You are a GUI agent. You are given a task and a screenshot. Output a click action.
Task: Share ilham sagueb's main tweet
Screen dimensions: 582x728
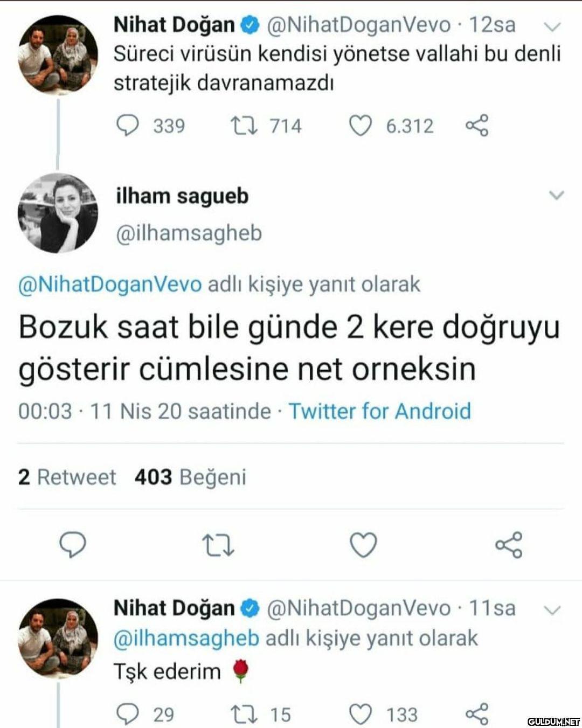(509, 545)
